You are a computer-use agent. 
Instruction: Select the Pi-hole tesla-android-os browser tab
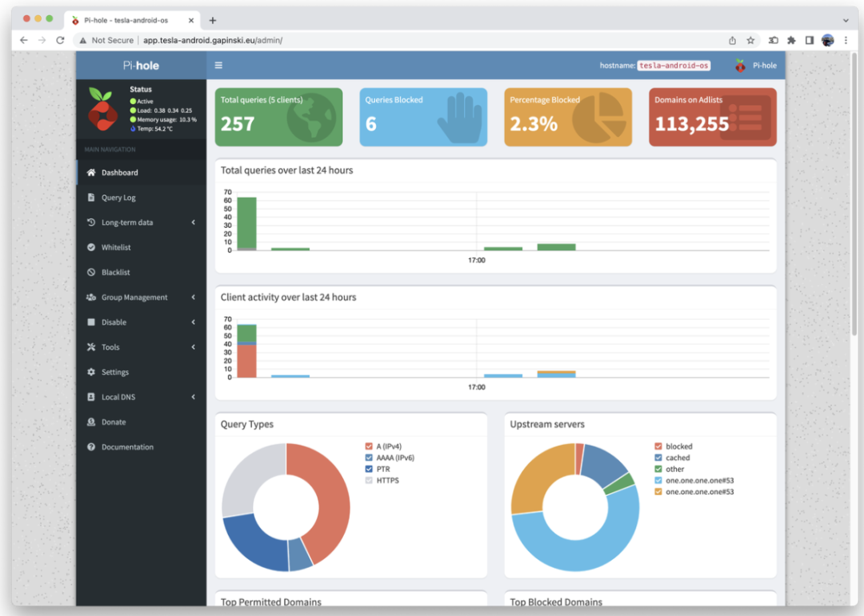tap(132, 20)
